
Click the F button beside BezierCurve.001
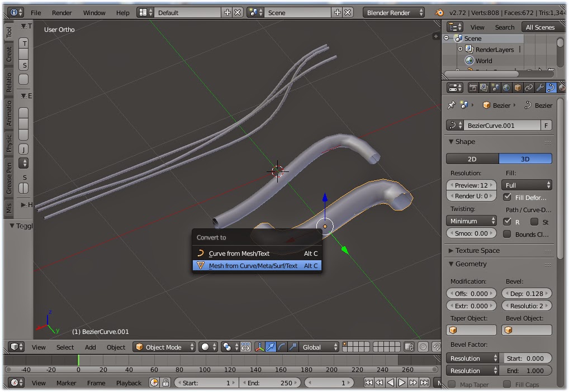pos(546,125)
